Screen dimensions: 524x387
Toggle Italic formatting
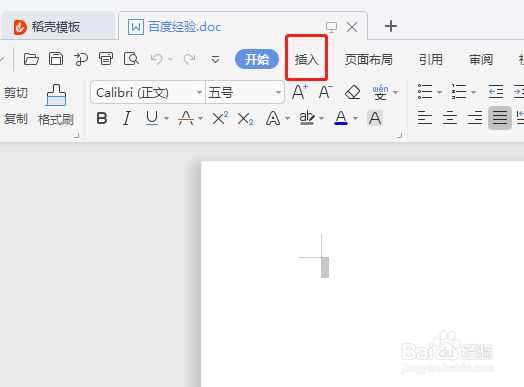pos(127,118)
